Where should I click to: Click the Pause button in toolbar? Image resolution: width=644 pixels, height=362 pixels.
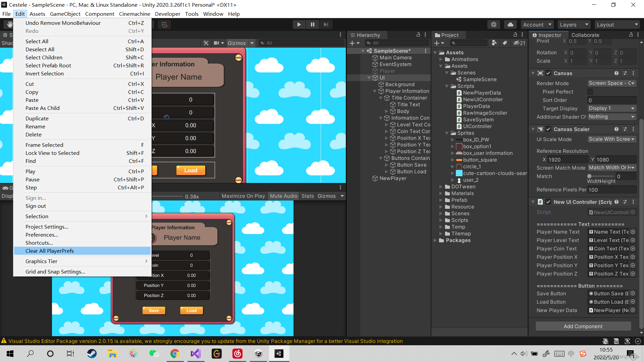click(x=312, y=24)
